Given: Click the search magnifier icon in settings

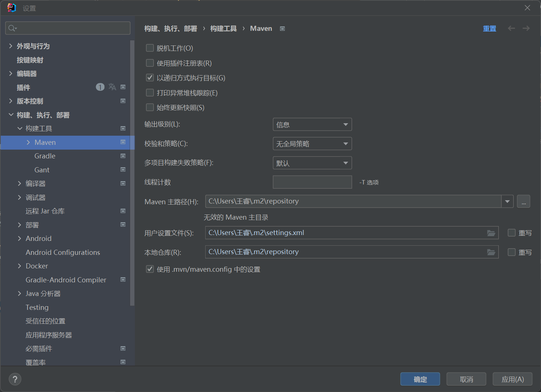Looking at the screenshot, I should pos(12,28).
